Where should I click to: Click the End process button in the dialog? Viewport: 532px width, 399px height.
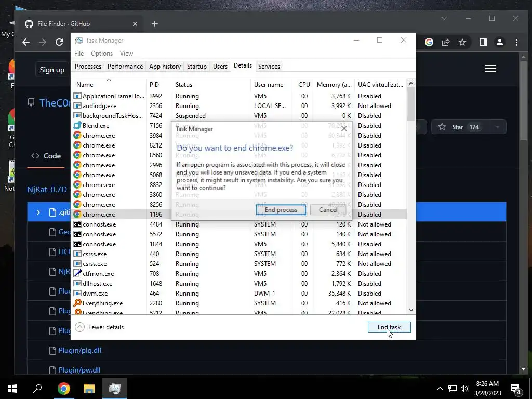pyautogui.click(x=281, y=210)
